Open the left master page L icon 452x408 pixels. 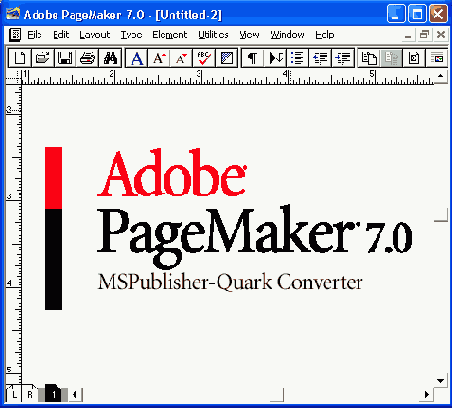[x=14, y=394]
